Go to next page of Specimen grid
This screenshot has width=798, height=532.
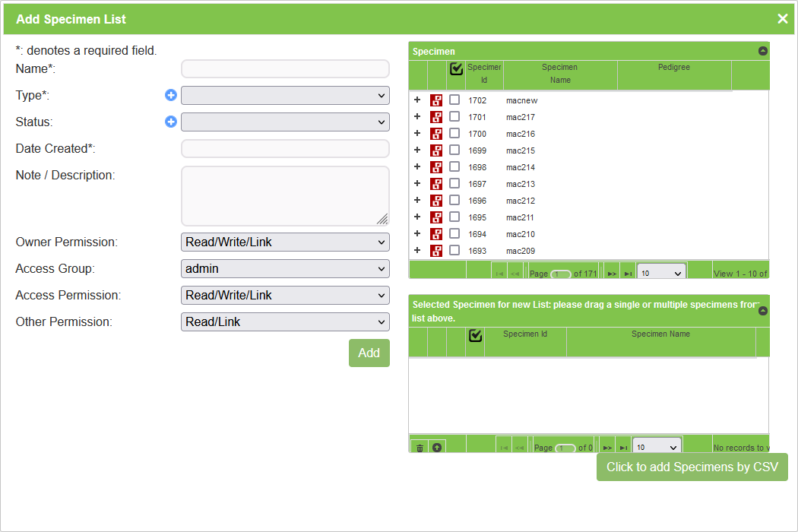pos(611,273)
